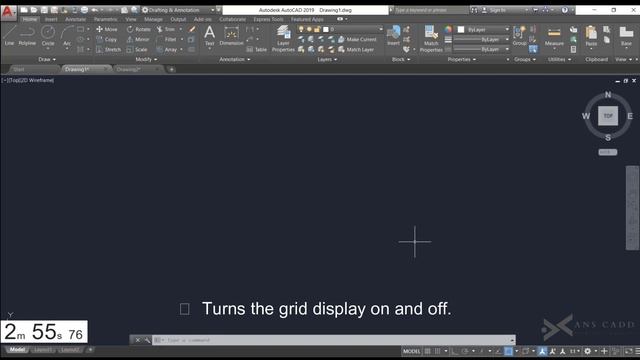Expand the Block panel
This screenshot has width=640, height=360.
pyautogui.click(x=401, y=60)
